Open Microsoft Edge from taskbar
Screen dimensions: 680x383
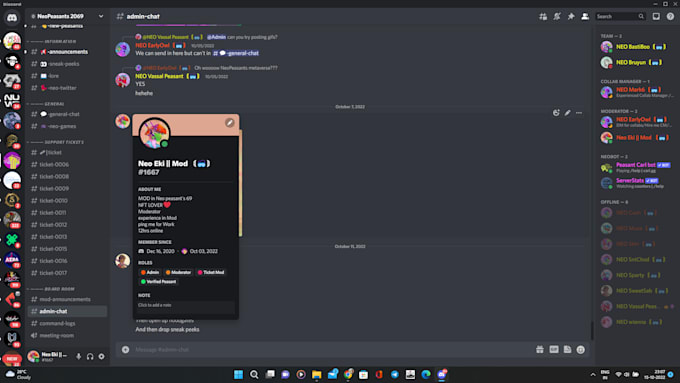426,374
